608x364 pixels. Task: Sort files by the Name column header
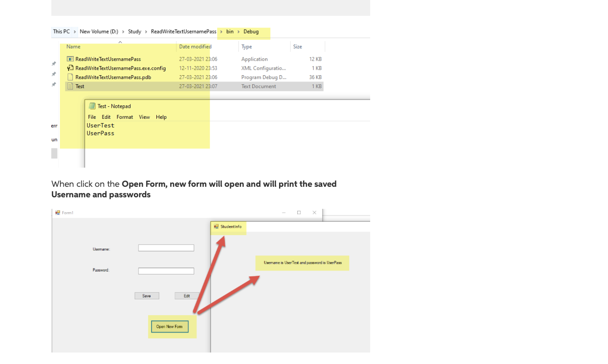[73, 46]
